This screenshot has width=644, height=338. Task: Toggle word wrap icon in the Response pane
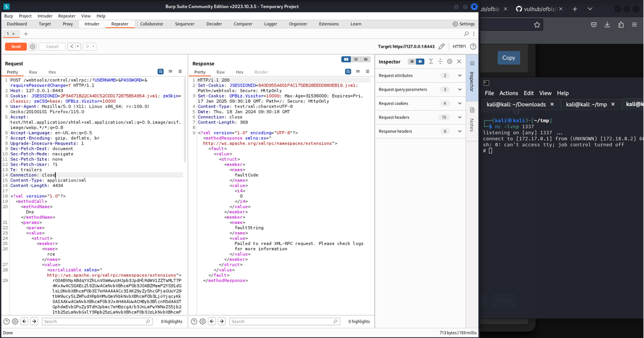tap(348, 71)
